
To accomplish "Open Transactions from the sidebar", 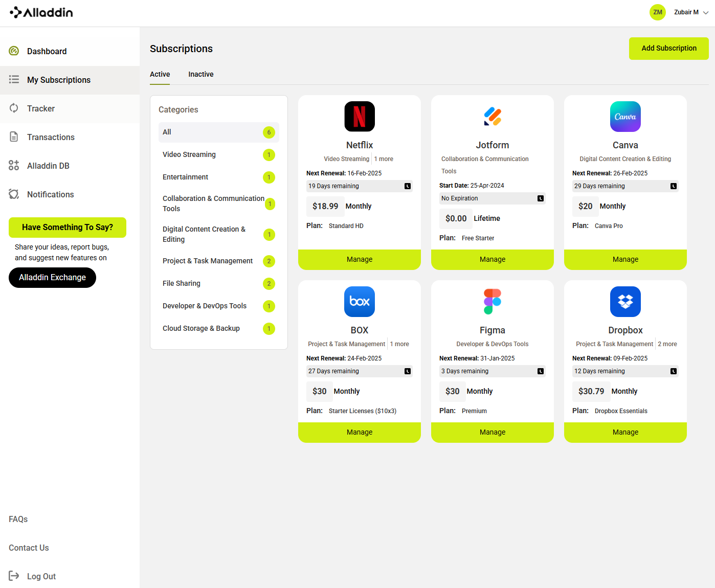I will (x=70, y=137).
